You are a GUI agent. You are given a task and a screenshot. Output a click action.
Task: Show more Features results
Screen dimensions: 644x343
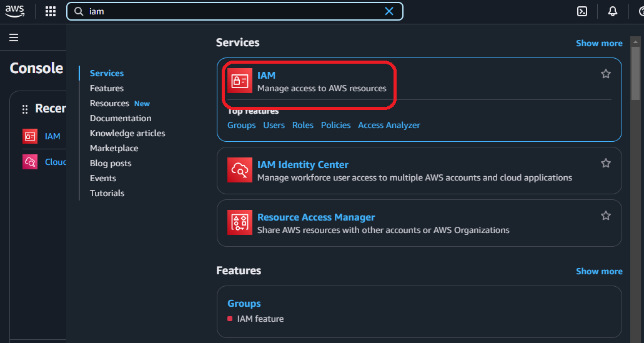tap(598, 271)
